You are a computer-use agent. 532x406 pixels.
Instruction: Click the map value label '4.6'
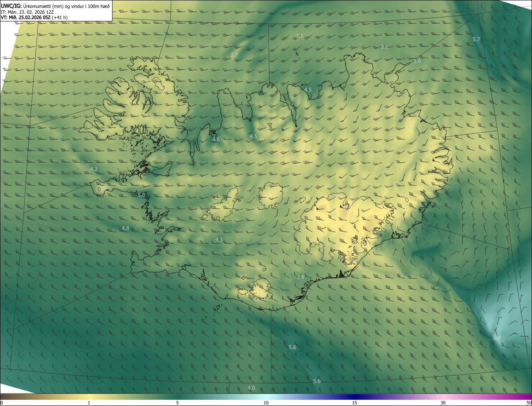[x=216, y=139]
